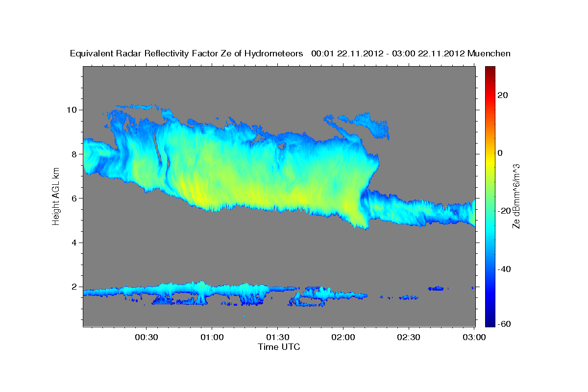Image resolution: width=588 pixels, height=392 pixels.
Task: Click the 01:00 time tick label
Action: click(x=212, y=337)
